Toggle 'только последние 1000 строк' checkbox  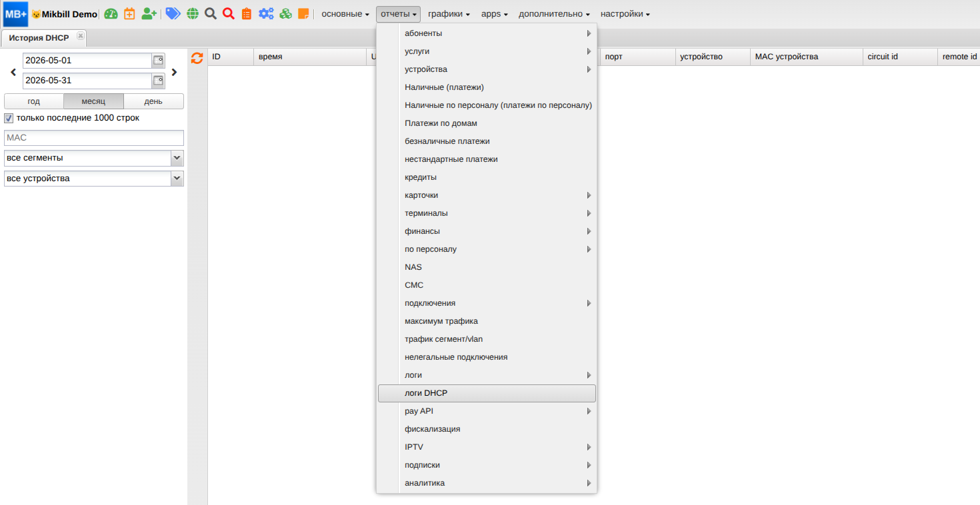[x=9, y=118]
